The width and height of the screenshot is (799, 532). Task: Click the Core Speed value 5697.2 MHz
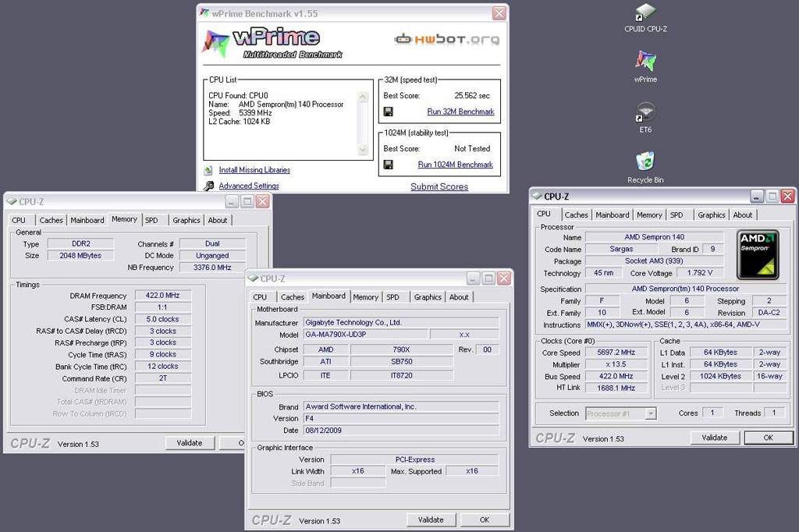pos(616,353)
